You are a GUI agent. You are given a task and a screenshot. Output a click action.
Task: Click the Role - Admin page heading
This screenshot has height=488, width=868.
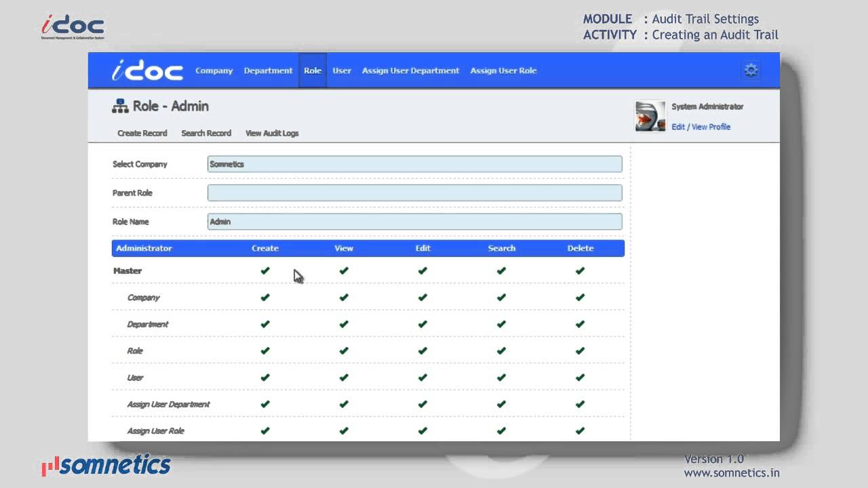click(x=171, y=106)
